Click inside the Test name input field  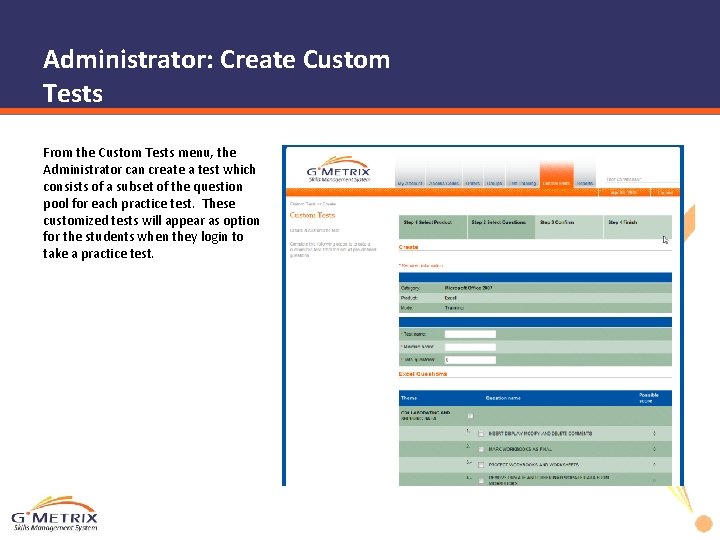tap(470, 334)
